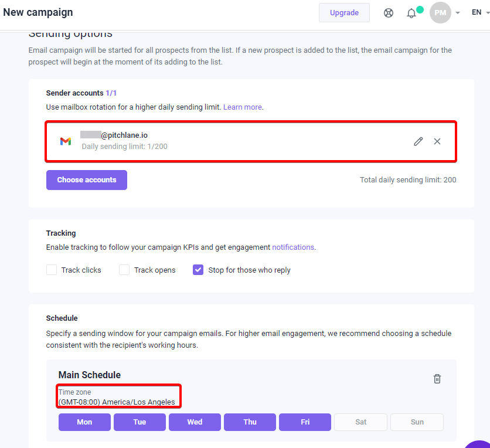The height and width of the screenshot is (448, 490).
Task: Enable Track opens checkbox
Action: tap(124, 270)
